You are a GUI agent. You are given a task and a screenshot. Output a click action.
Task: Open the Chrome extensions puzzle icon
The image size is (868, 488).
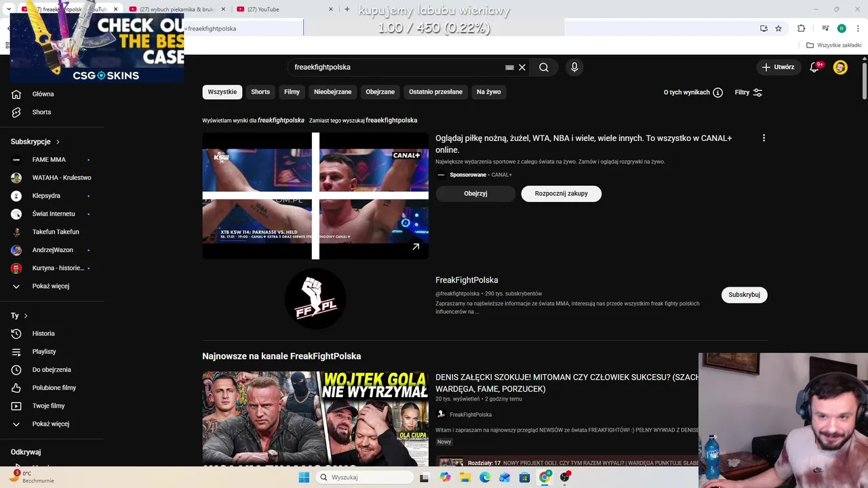click(802, 28)
